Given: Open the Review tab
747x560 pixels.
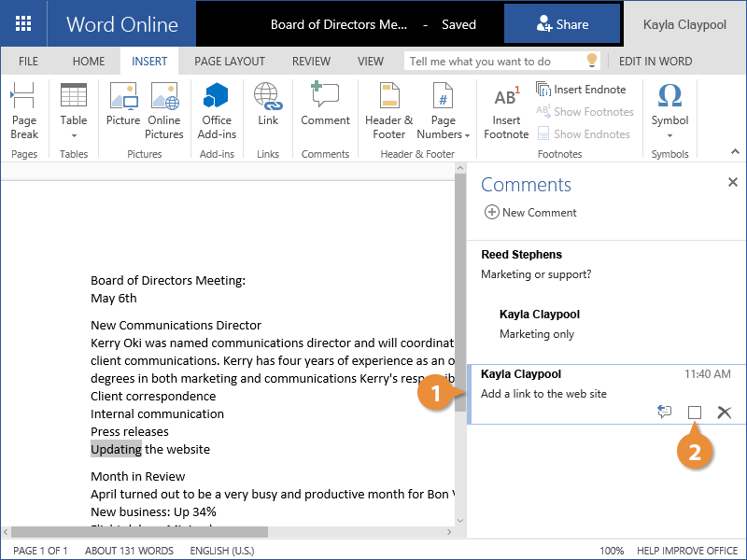Looking at the screenshot, I should (x=311, y=62).
